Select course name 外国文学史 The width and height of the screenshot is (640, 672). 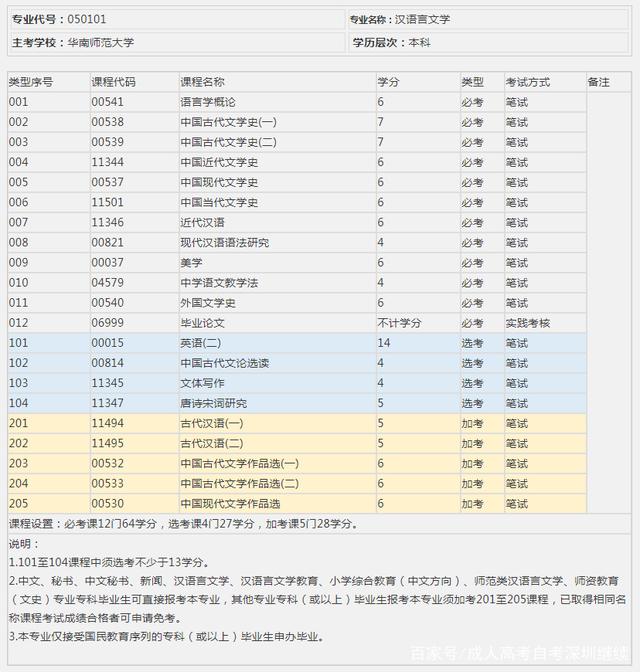[207, 303]
